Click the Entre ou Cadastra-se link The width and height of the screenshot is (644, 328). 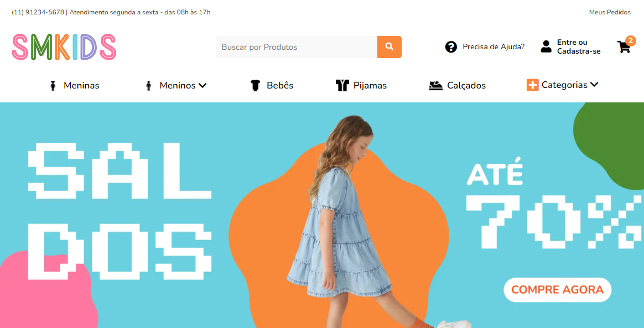[x=579, y=47]
